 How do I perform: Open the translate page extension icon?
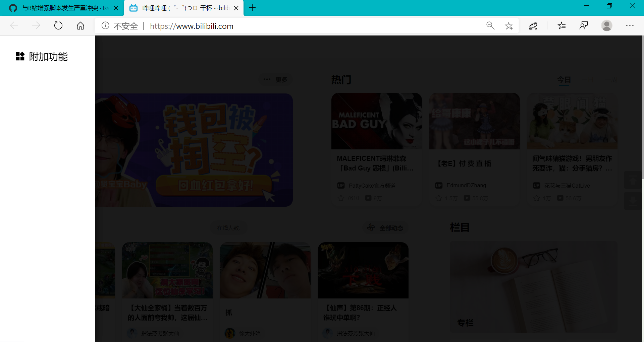tap(533, 25)
